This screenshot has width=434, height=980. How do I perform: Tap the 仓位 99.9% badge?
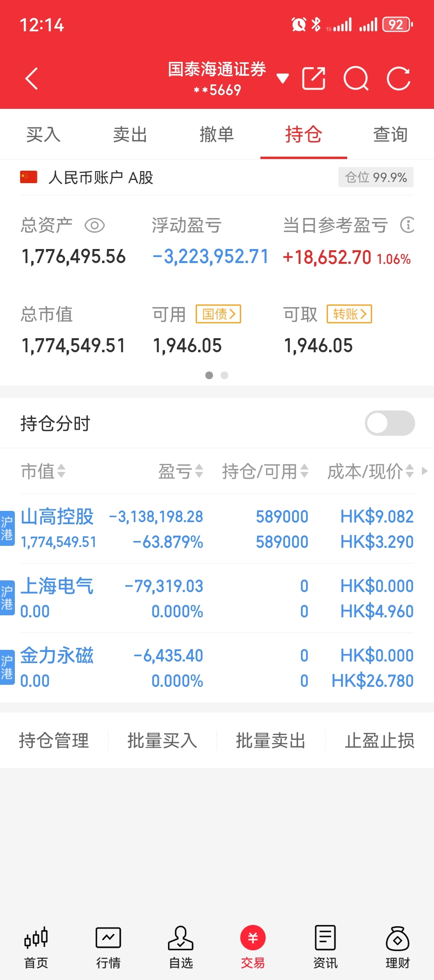coord(376,177)
